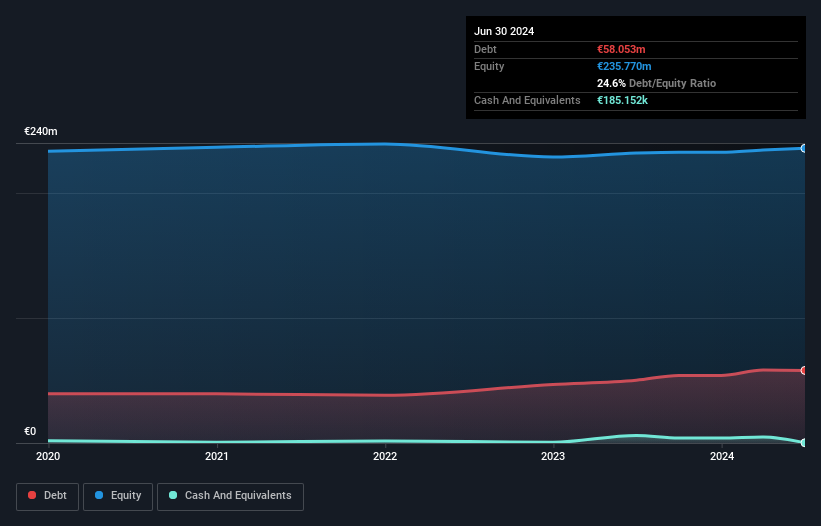Toggle the Debt series legend button

[47, 496]
